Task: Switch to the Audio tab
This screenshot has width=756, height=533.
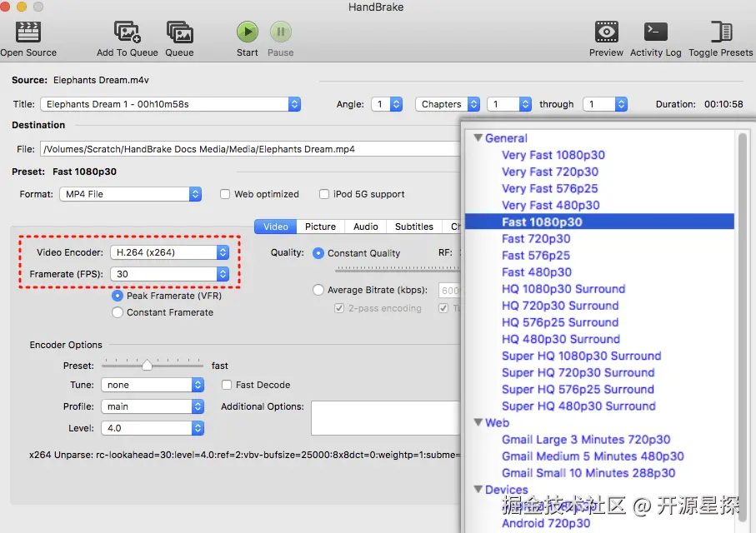Action: [365, 227]
